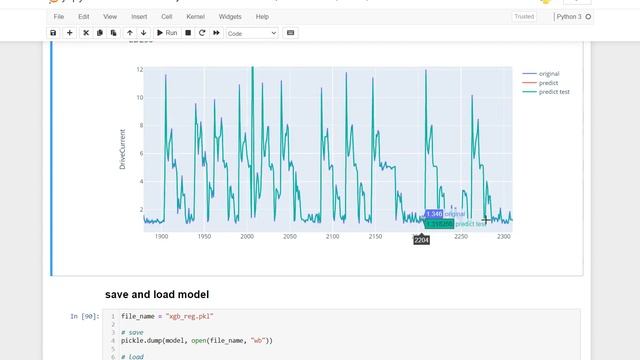Image resolution: width=640 pixels, height=360 pixels.
Task: Toggle the predict test trace in legend
Action: [546, 92]
